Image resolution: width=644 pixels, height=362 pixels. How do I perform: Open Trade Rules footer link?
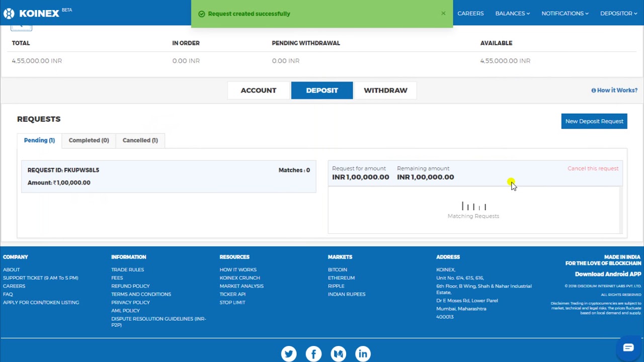click(128, 269)
